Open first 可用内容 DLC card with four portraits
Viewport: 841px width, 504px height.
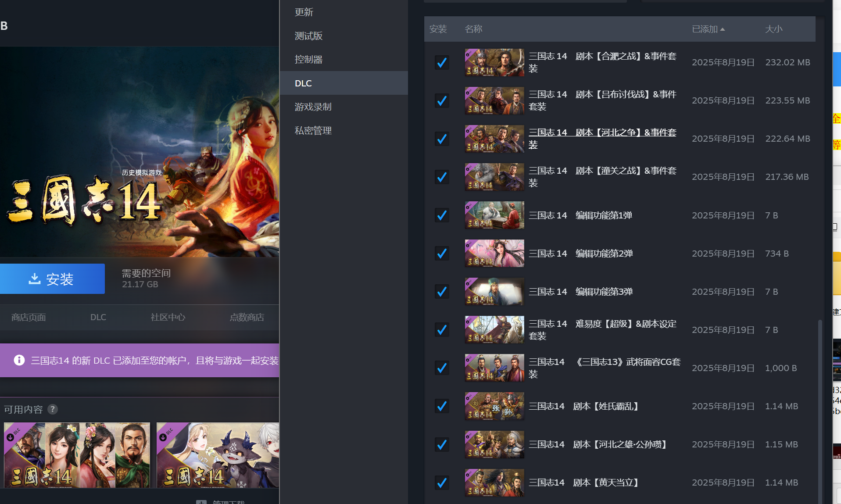tap(77, 455)
